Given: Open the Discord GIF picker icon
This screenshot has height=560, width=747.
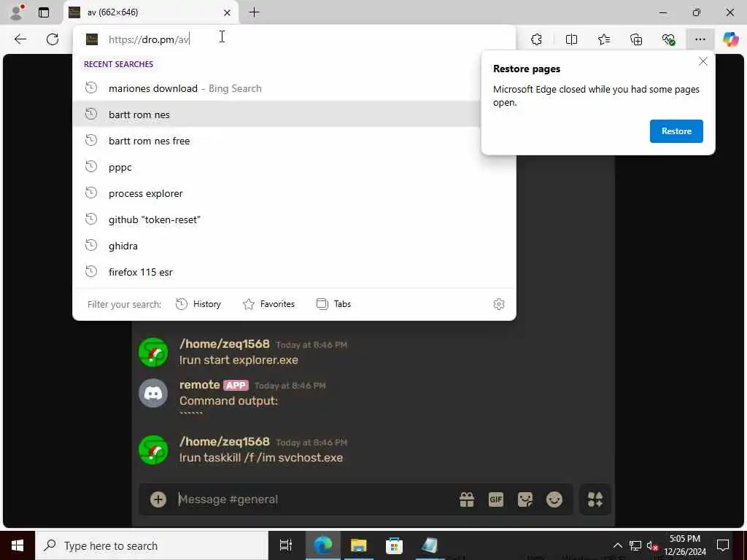Looking at the screenshot, I should coord(496,499).
